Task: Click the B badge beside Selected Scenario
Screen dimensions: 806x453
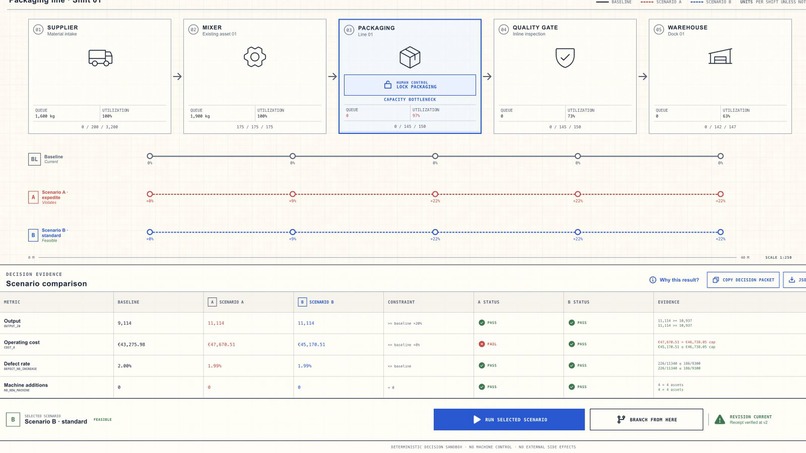Action: (x=13, y=420)
